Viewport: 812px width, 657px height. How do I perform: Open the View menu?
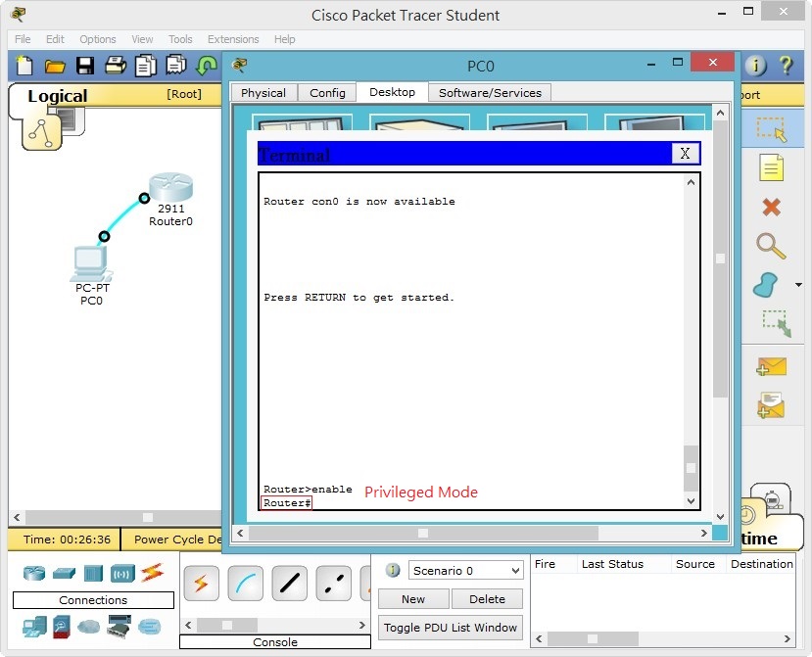[x=142, y=39]
